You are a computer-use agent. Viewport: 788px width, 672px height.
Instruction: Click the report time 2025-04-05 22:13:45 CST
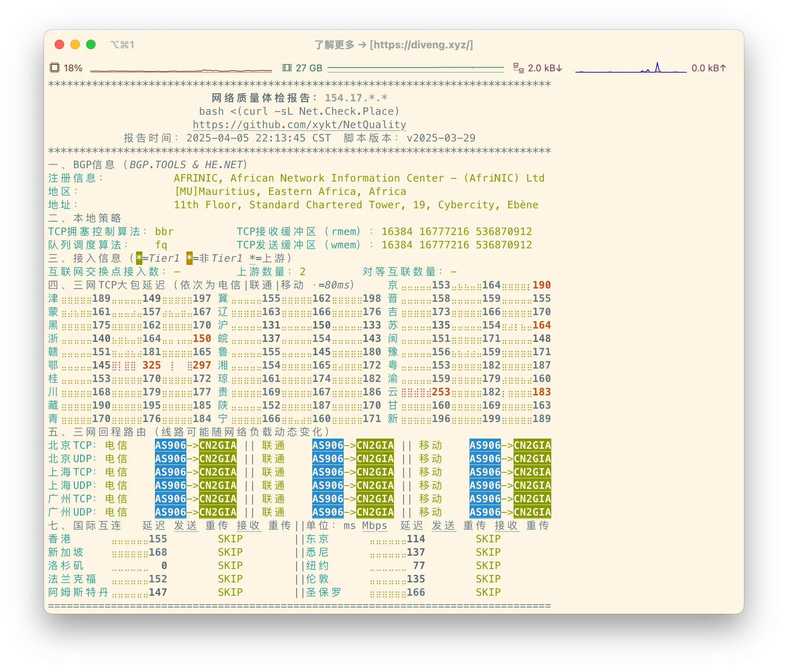[x=259, y=138]
